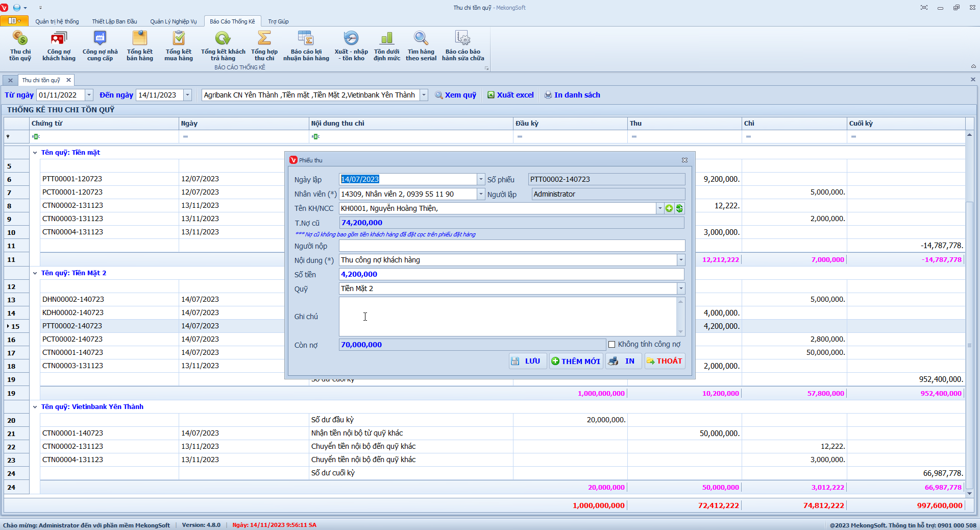Collapse the Tiền mặt fund group
Viewport: 980px width, 530px height.
click(35, 153)
